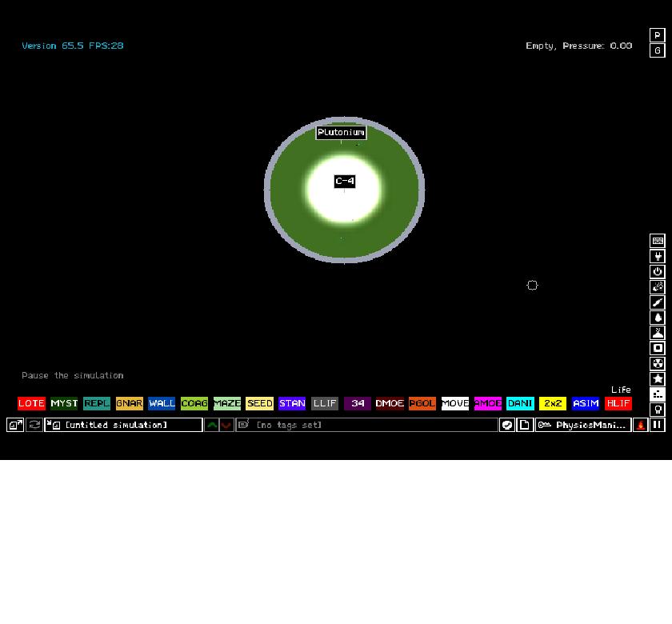Open the Walls menu section
Screen dimensions: 672x624
pos(658,241)
